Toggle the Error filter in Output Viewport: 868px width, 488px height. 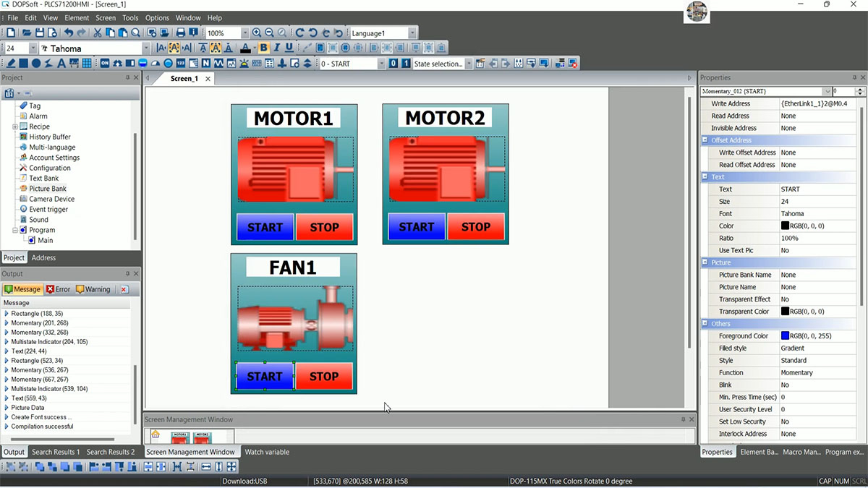click(59, 289)
